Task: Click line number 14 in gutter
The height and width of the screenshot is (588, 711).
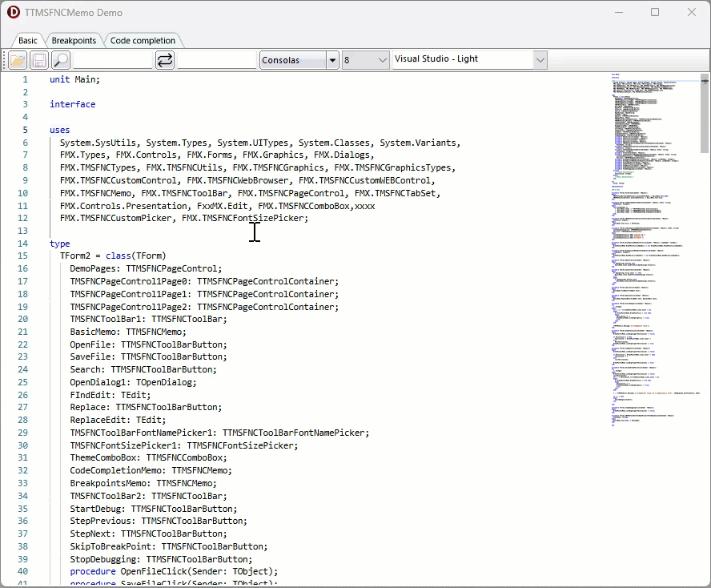Action: (22, 244)
